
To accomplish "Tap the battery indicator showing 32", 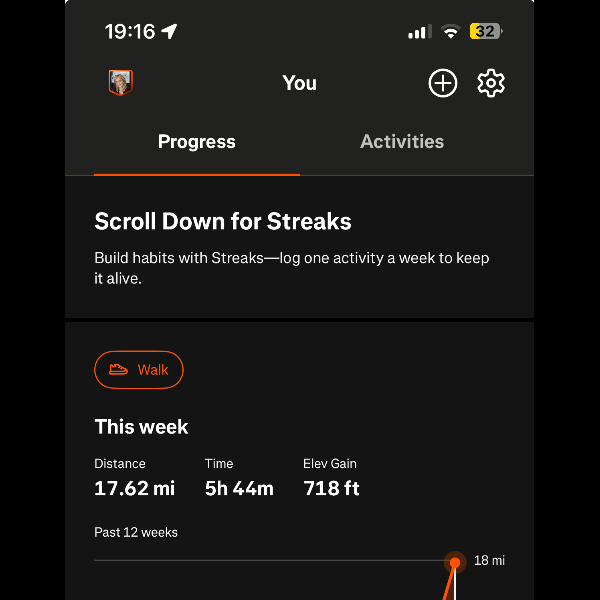I will [x=485, y=32].
